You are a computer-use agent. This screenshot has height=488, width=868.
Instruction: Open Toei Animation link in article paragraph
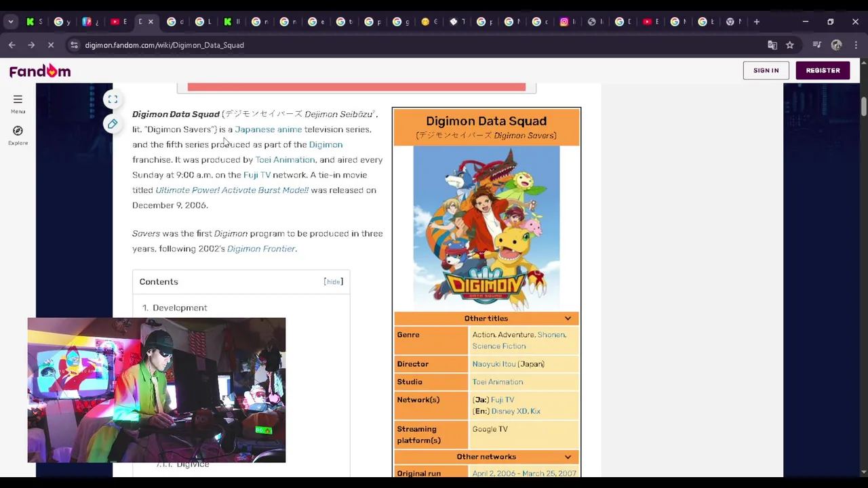[x=285, y=160]
